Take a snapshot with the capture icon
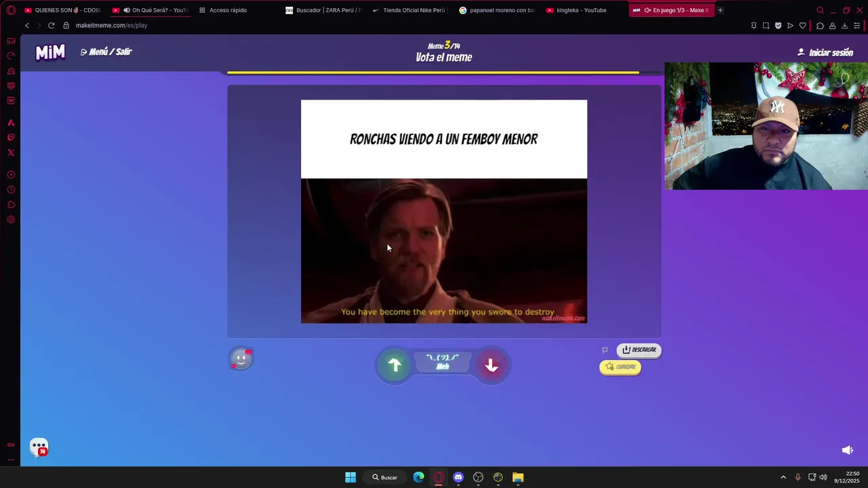868x488 pixels. point(766,26)
